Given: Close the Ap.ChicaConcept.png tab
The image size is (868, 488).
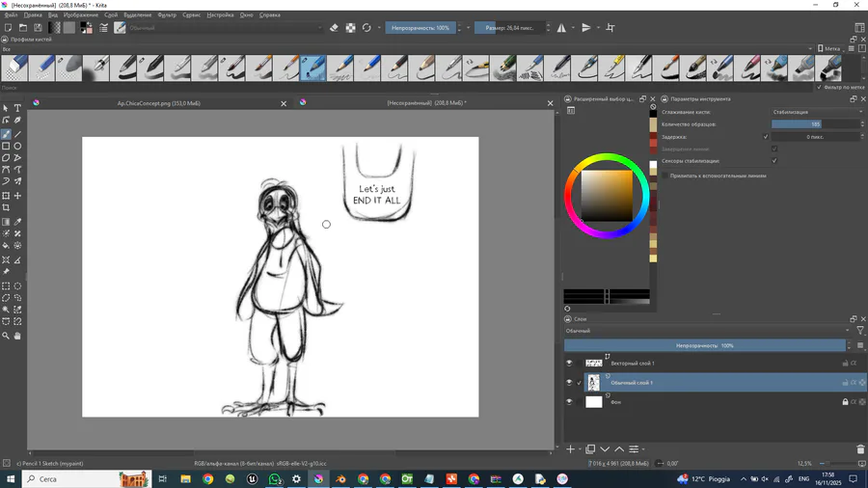Looking at the screenshot, I should [284, 103].
